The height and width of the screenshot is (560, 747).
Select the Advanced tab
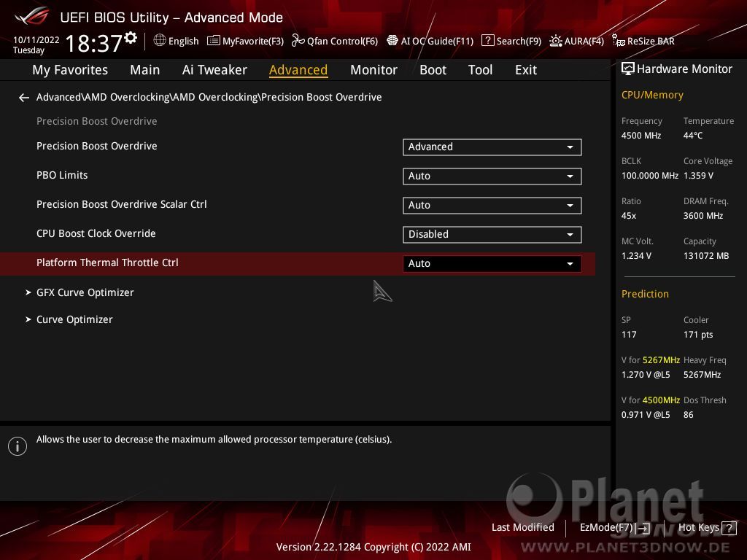[298, 70]
